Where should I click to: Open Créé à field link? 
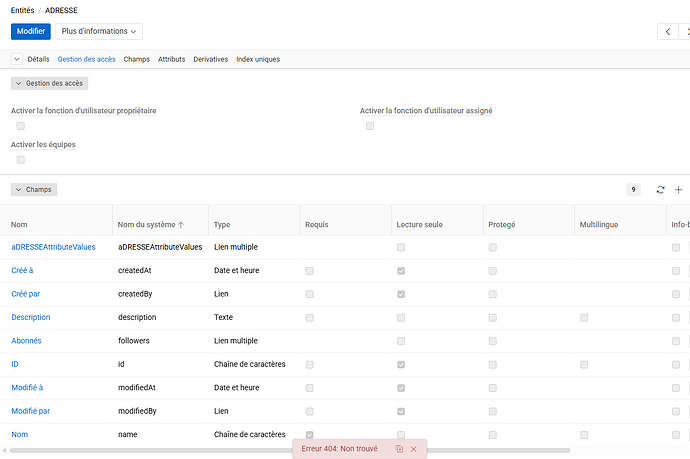click(x=22, y=271)
